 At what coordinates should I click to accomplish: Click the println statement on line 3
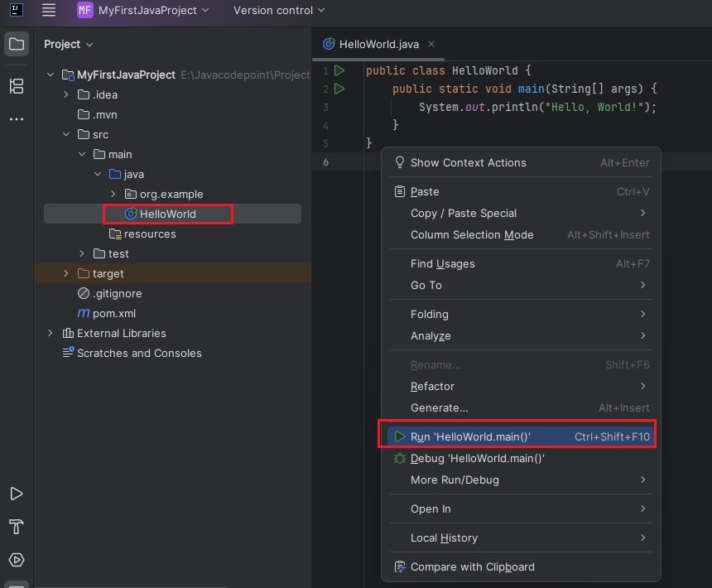tap(537, 107)
